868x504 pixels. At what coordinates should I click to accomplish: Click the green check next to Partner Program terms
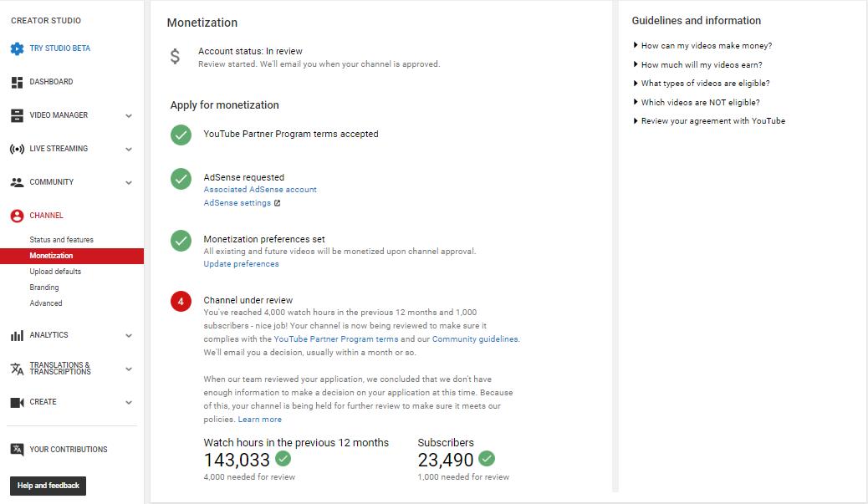tap(181, 135)
